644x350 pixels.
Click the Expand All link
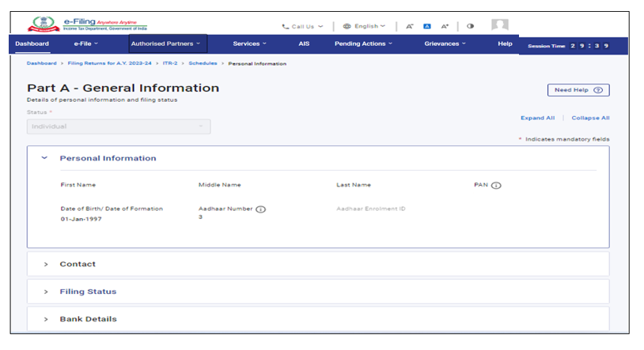tap(537, 118)
